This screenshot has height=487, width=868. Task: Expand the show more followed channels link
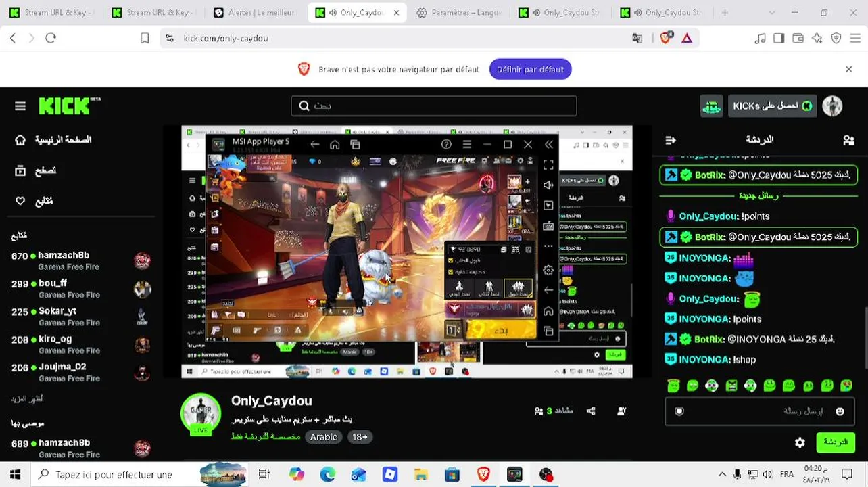coord(27,399)
